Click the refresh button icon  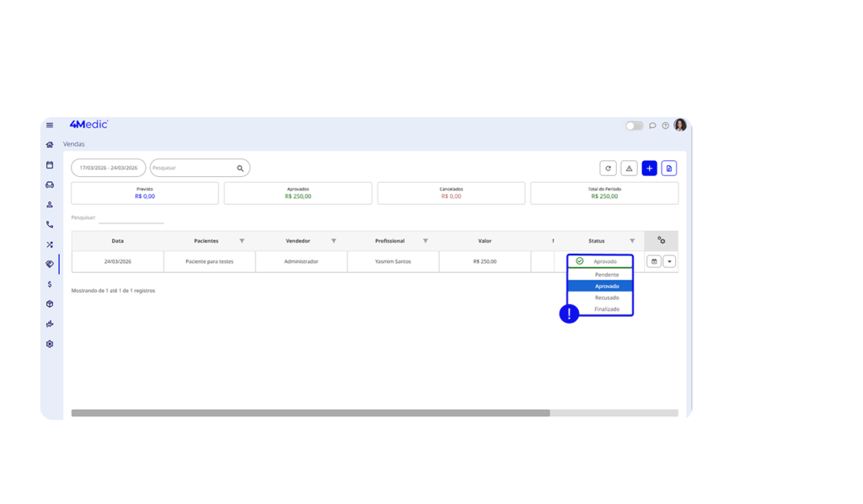pyautogui.click(x=608, y=169)
